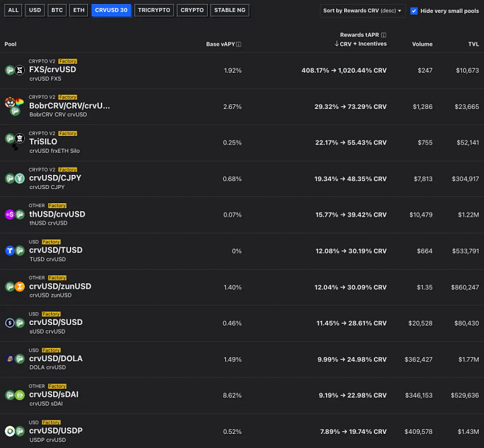Open the Sort by Rewards CRV dropdown
484x448 pixels.
point(362,11)
